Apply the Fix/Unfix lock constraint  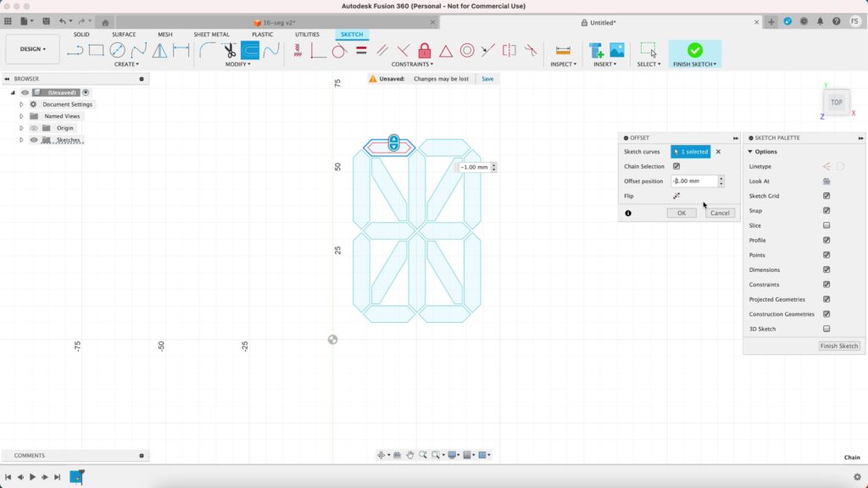[425, 51]
